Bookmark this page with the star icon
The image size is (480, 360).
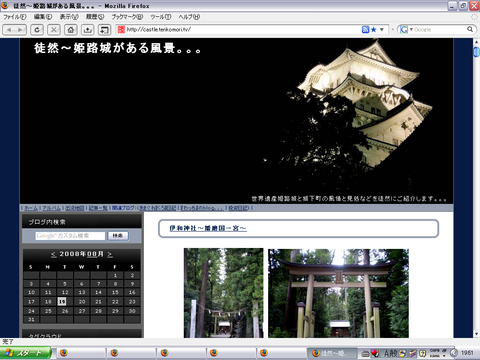pos(374,29)
